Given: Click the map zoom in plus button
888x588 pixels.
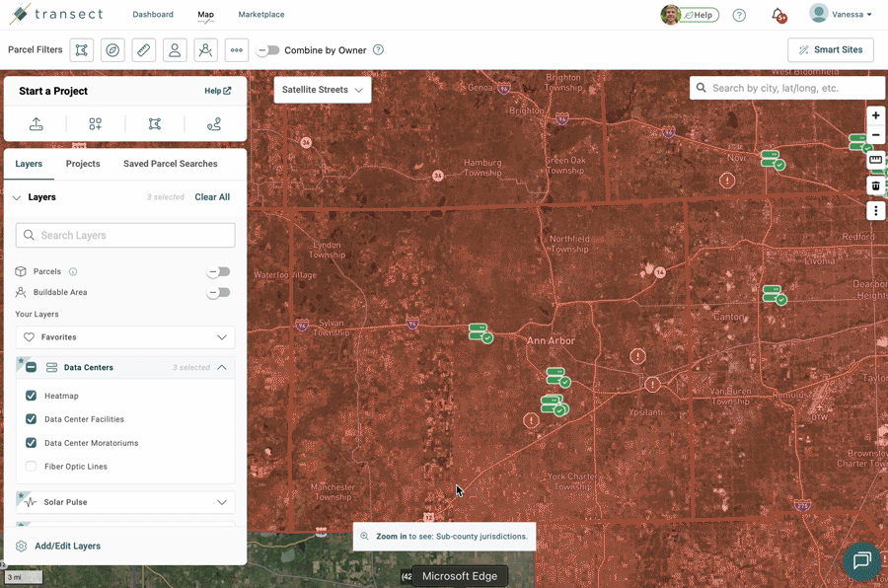Looking at the screenshot, I should click(875, 115).
